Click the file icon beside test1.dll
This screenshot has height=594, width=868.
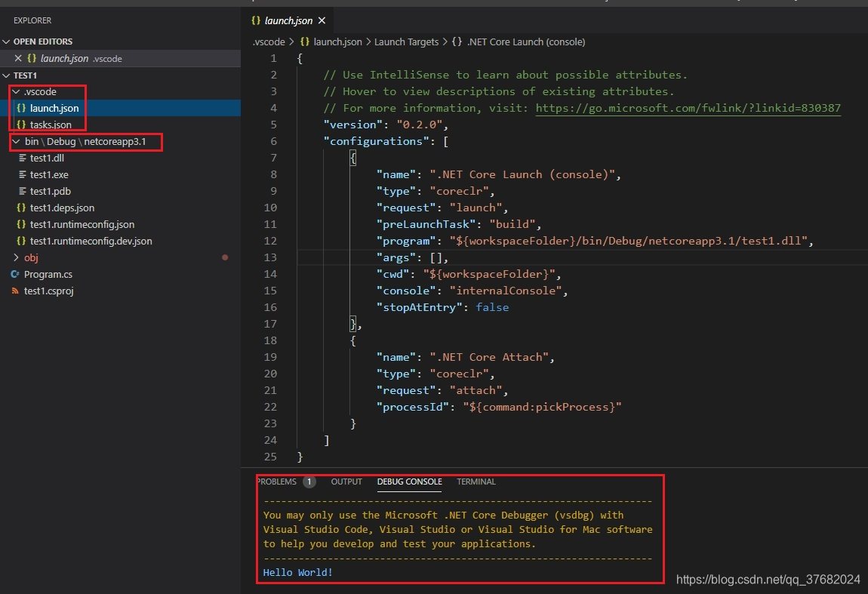(x=22, y=158)
